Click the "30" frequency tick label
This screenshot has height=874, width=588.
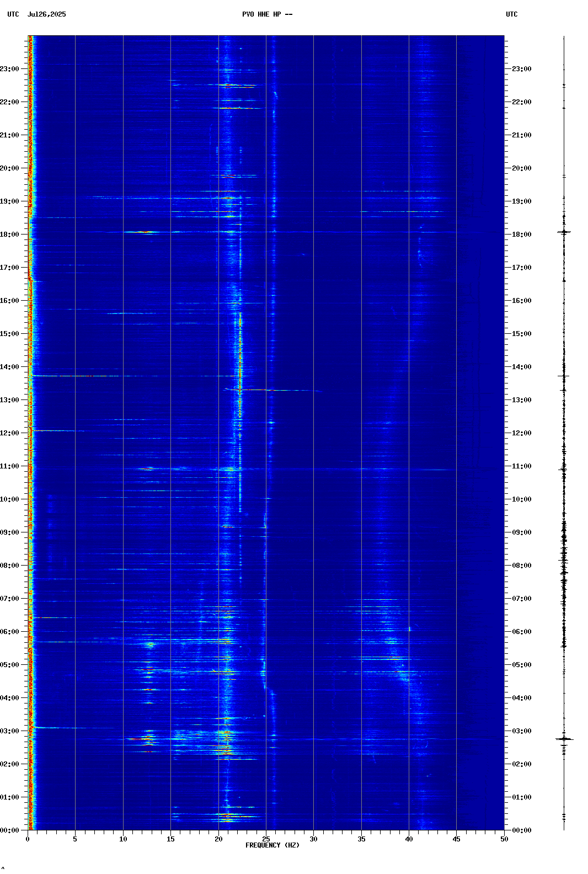313,839
